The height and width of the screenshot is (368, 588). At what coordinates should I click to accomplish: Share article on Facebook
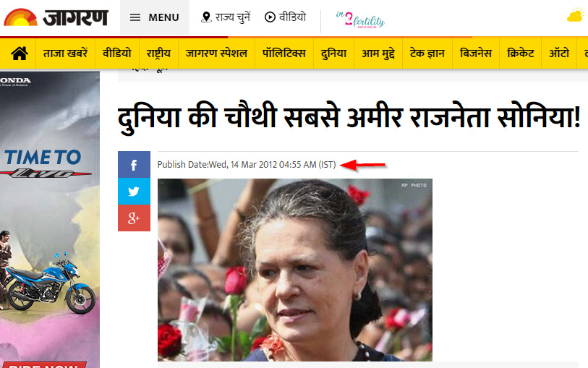coord(134,165)
